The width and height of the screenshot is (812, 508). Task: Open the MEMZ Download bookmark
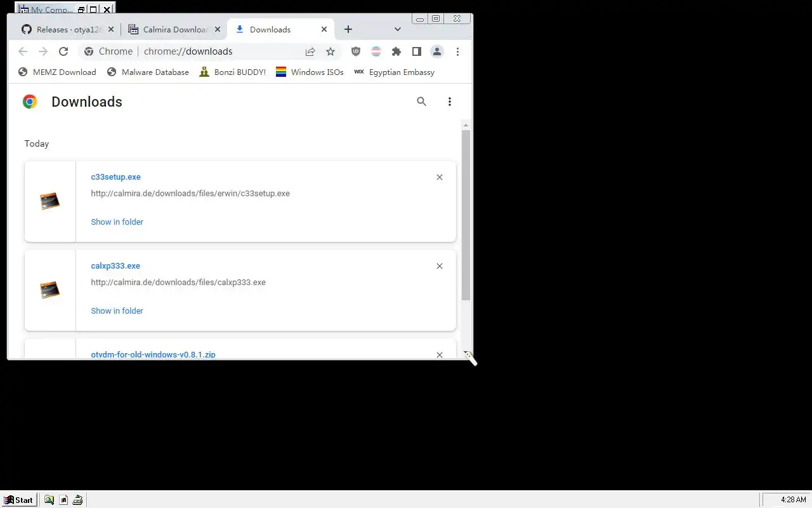57,72
